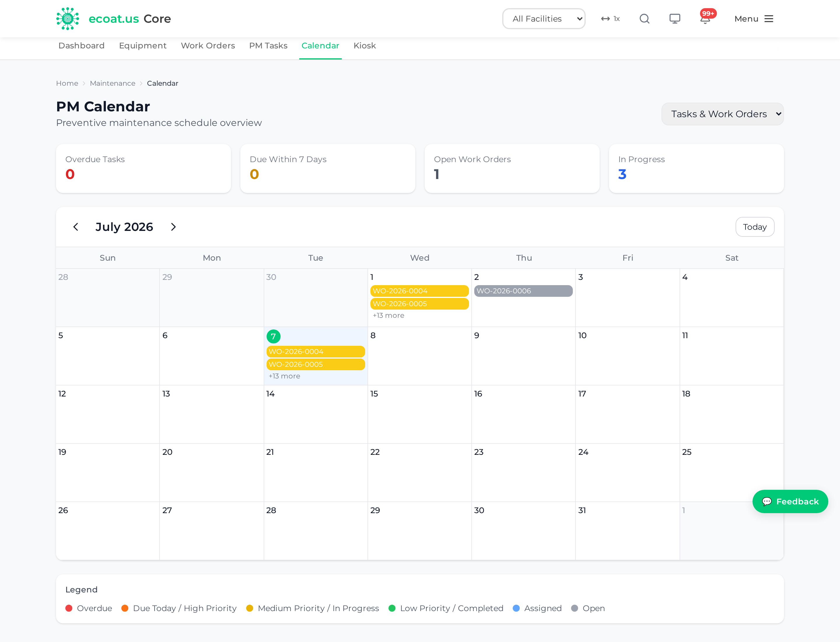Viewport: 840px width, 642px height.
Task: Click the ecoat.us Core logo icon
Action: 68,19
